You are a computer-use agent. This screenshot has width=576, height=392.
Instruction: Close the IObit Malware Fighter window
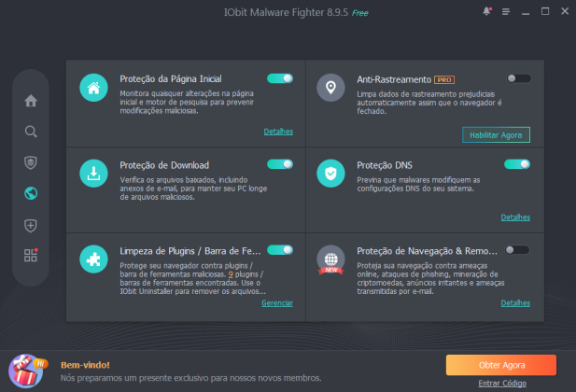point(565,11)
